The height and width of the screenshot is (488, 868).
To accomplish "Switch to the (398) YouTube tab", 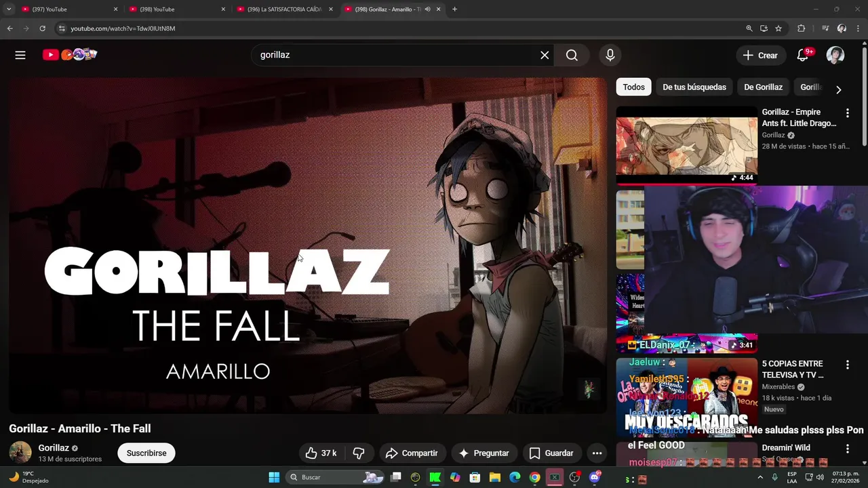I will pos(177,9).
